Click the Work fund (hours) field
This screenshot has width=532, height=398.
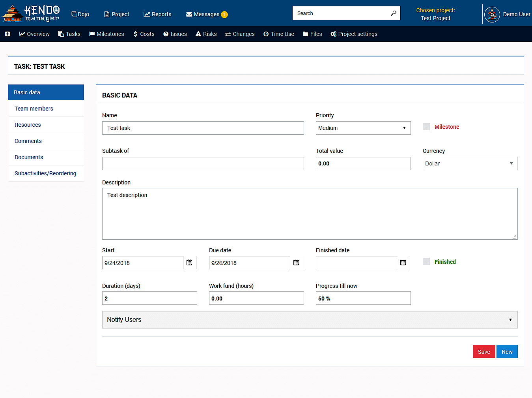click(x=256, y=298)
